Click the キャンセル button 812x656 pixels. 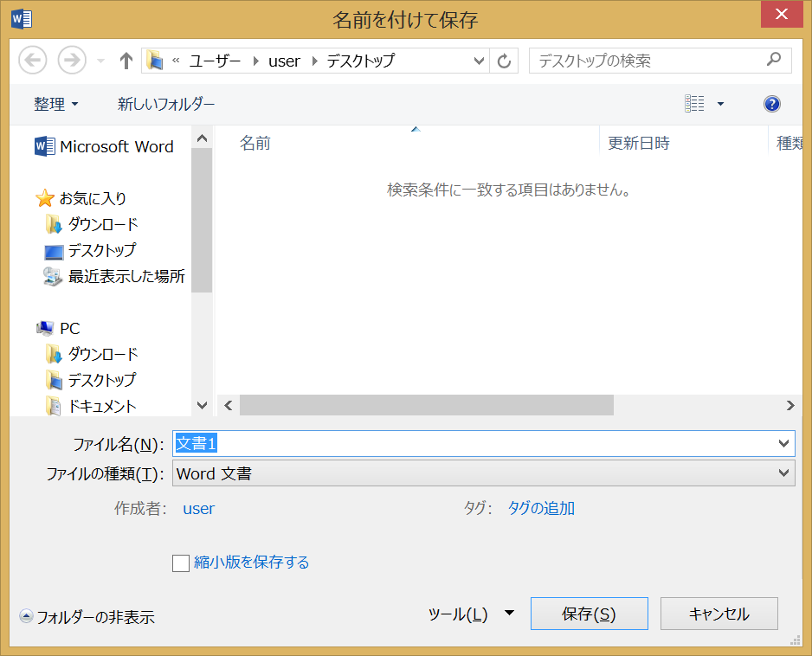(x=719, y=614)
